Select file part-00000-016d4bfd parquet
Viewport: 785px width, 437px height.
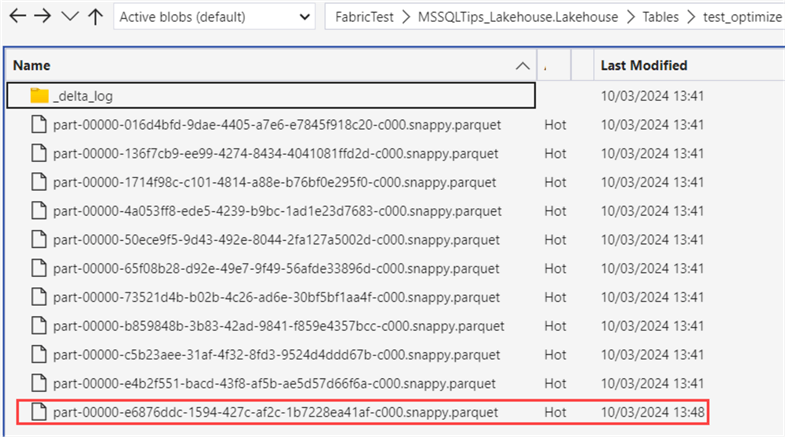[x=277, y=125]
